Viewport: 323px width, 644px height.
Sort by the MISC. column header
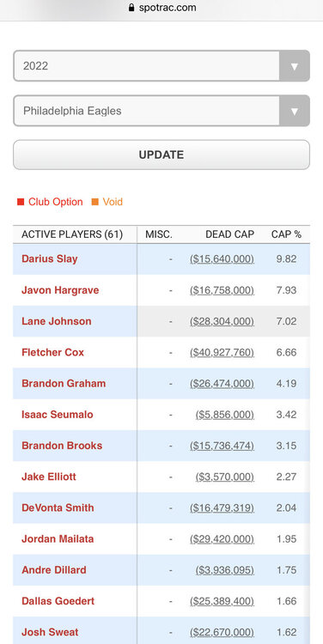point(159,234)
